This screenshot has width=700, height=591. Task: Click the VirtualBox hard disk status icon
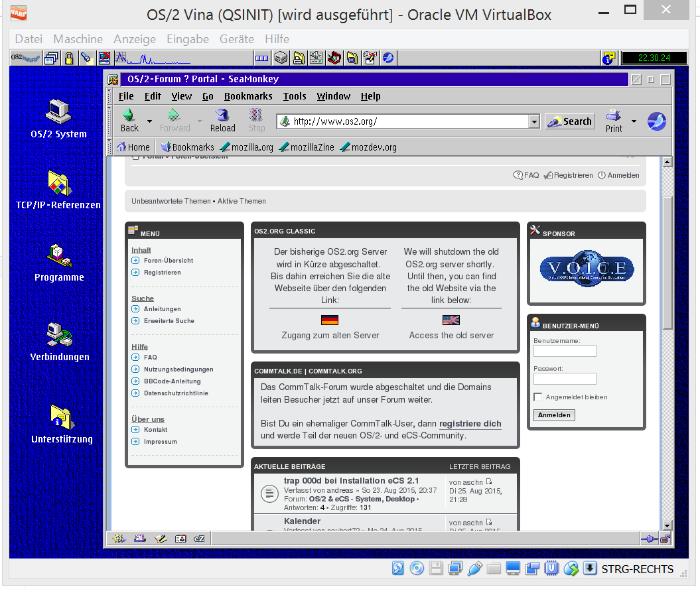397,568
